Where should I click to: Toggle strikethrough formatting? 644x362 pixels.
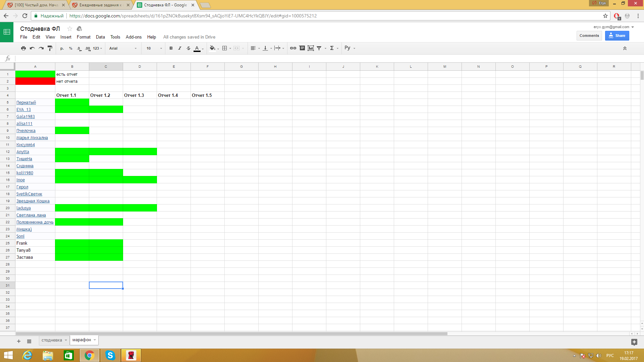(189, 48)
